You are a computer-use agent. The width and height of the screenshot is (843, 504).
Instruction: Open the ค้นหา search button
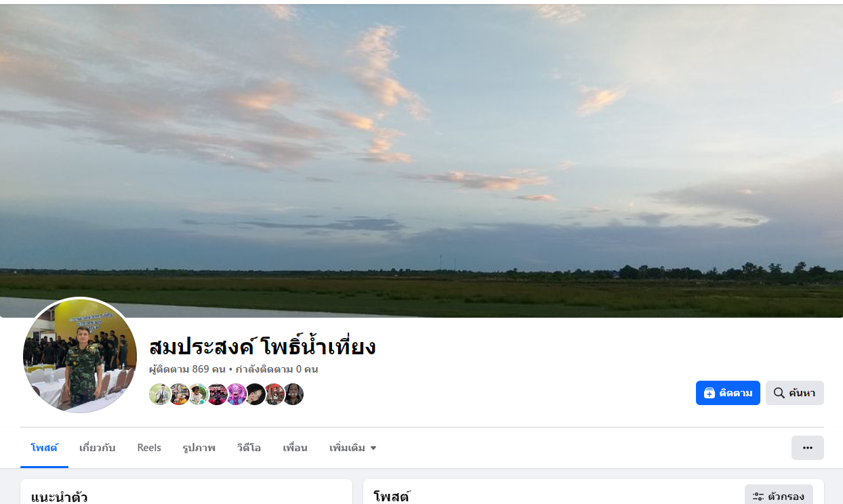[x=795, y=393]
